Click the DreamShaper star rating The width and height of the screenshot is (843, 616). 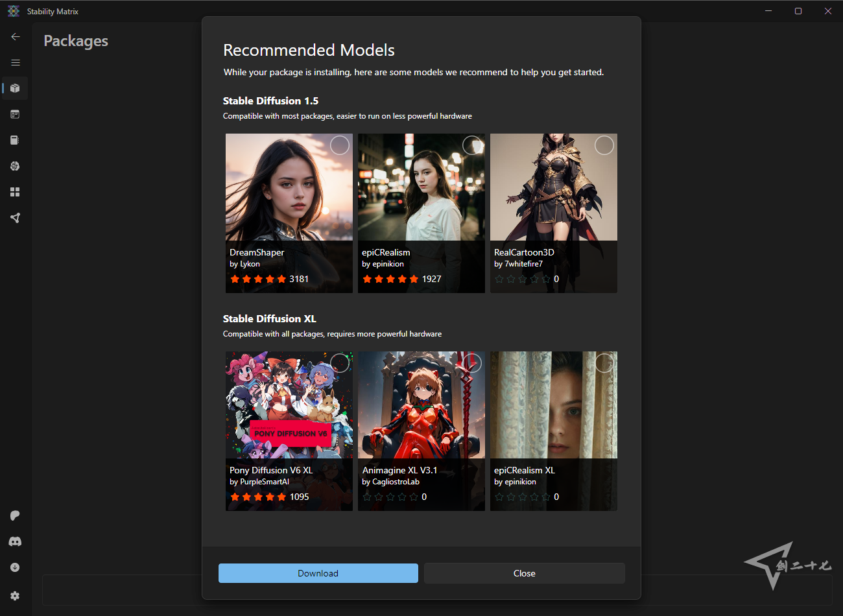(258, 279)
